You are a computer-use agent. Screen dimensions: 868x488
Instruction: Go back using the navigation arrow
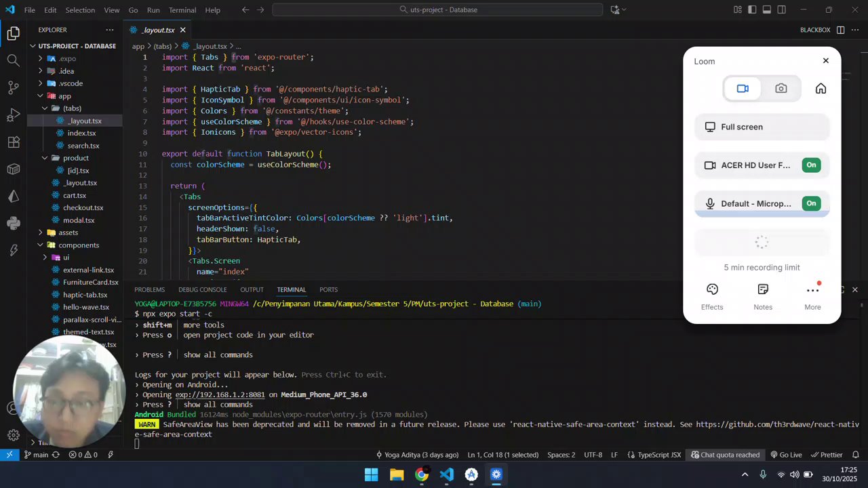click(x=245, y=10)
